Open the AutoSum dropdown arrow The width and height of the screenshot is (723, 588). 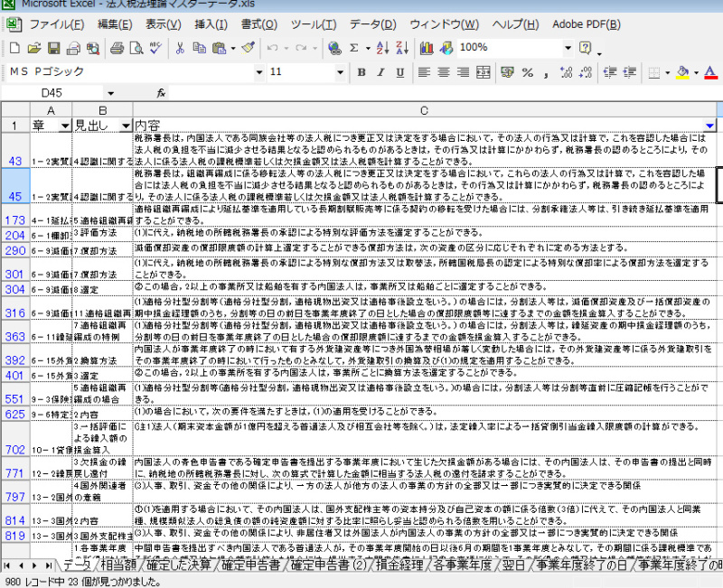368,48
